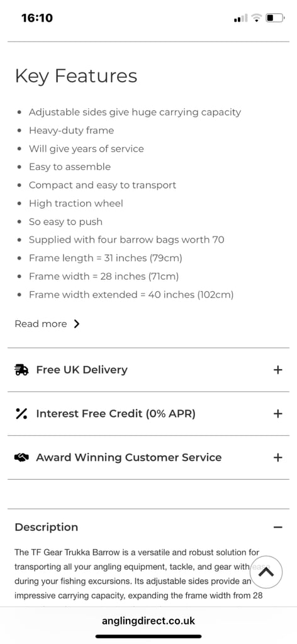Tap the Free UK Delivery heading
The image size is (297, 644).
click(x=82, y=370)
